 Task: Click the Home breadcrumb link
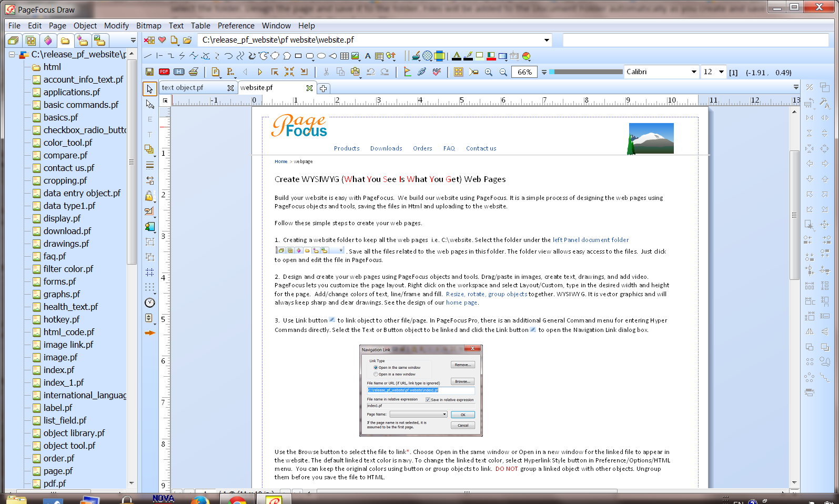tap(281, 162)
